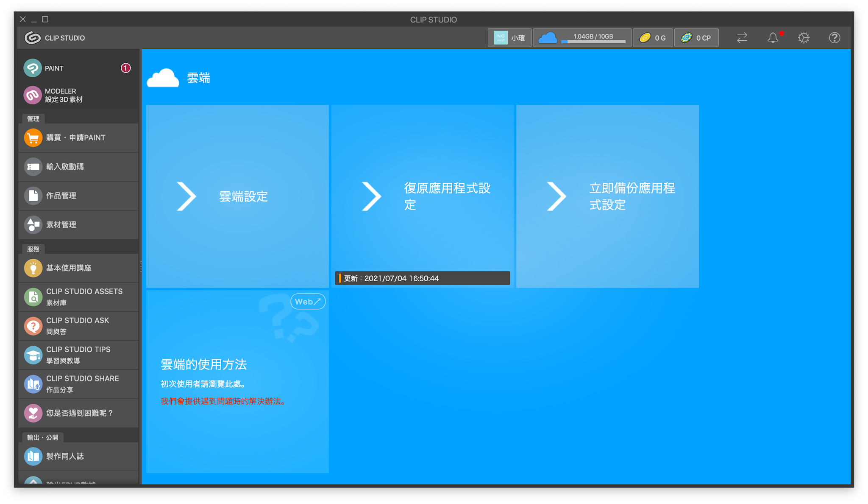Click the help question mark icon

[x=834, y=38]
